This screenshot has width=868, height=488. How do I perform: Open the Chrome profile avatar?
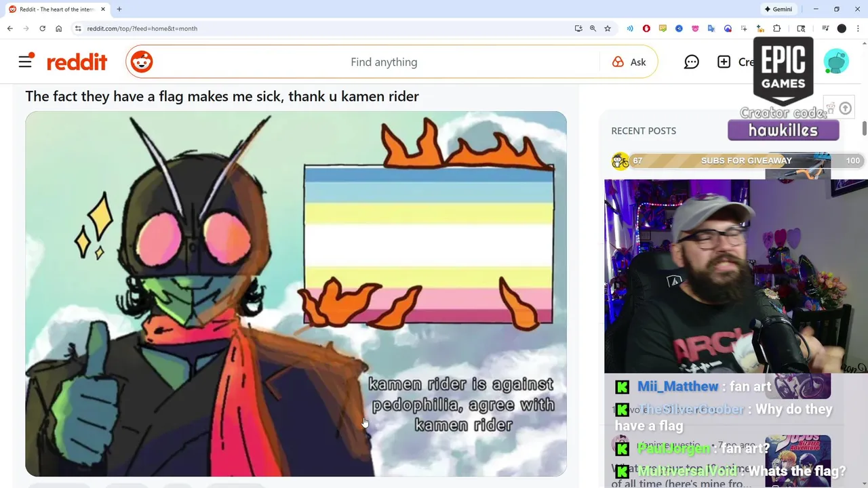point(842,28)
